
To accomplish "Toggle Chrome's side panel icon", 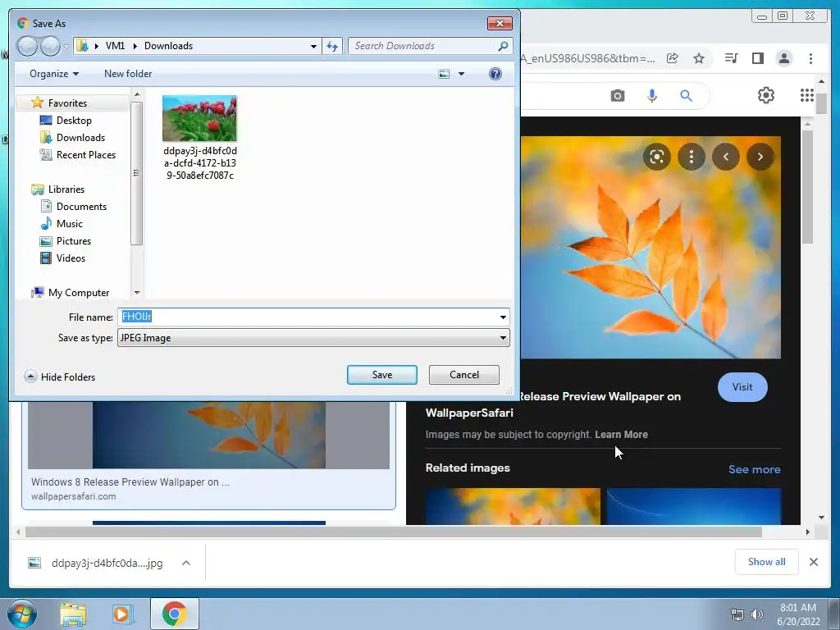I will click(757, 58).
